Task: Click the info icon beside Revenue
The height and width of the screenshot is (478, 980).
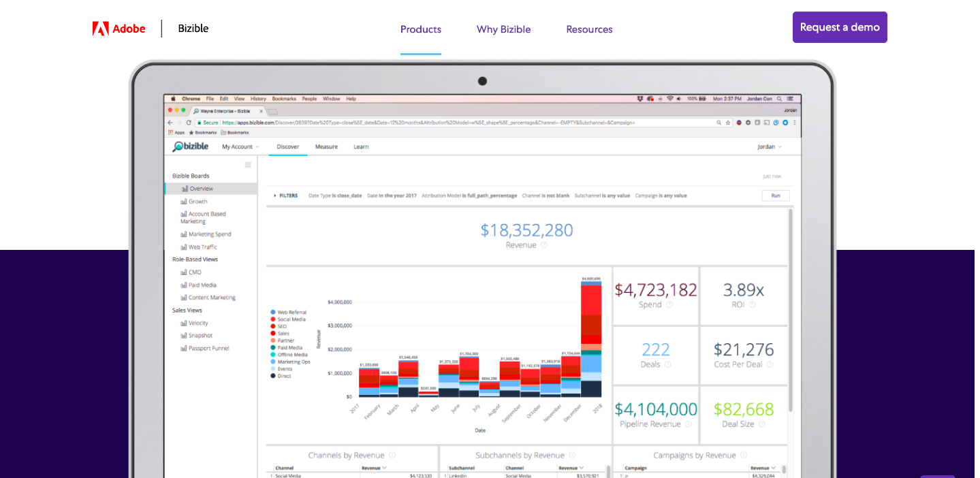Action: click(544, 245)
